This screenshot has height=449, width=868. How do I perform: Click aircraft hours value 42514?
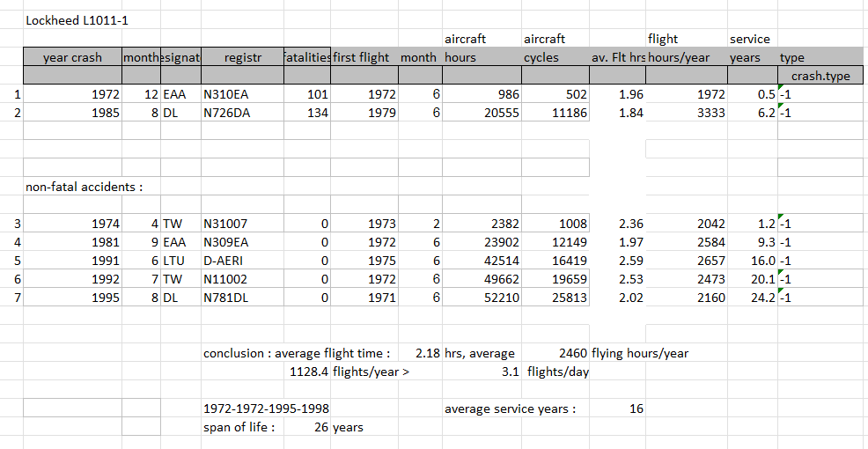(482, 261)
